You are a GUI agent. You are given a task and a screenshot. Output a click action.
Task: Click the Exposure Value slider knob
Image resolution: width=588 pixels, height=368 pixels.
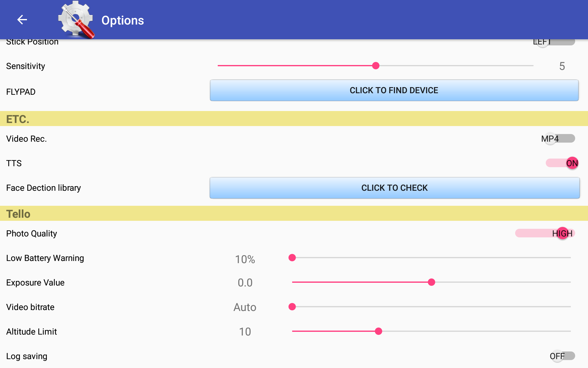[432, 282]
